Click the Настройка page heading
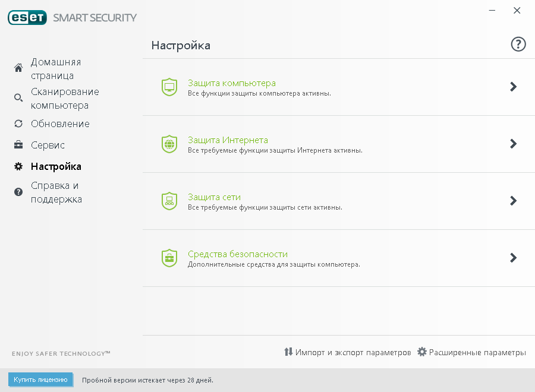 (181, 45)
